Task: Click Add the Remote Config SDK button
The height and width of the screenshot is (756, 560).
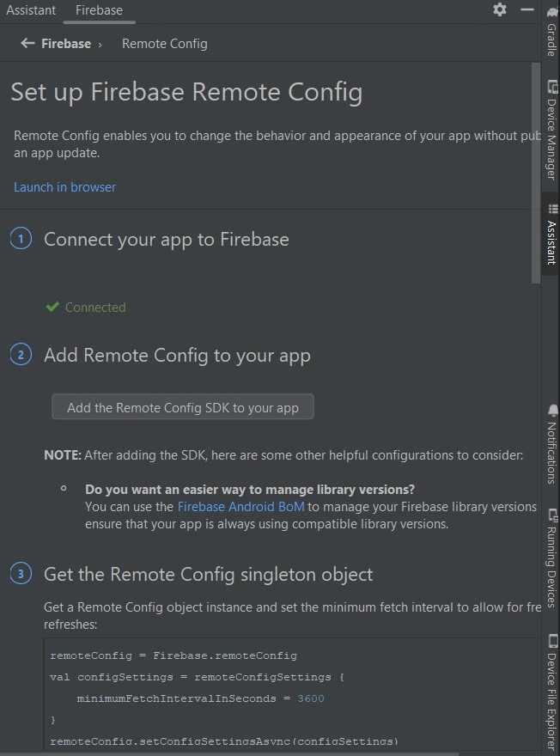Action: click(x=183, y=407)
